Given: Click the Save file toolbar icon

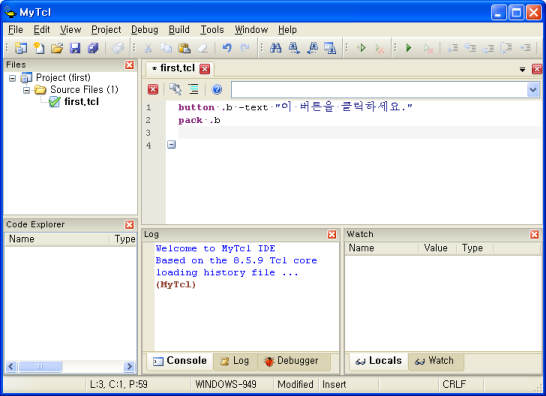Looking at the screenshot, I should (x=75, y=48).
